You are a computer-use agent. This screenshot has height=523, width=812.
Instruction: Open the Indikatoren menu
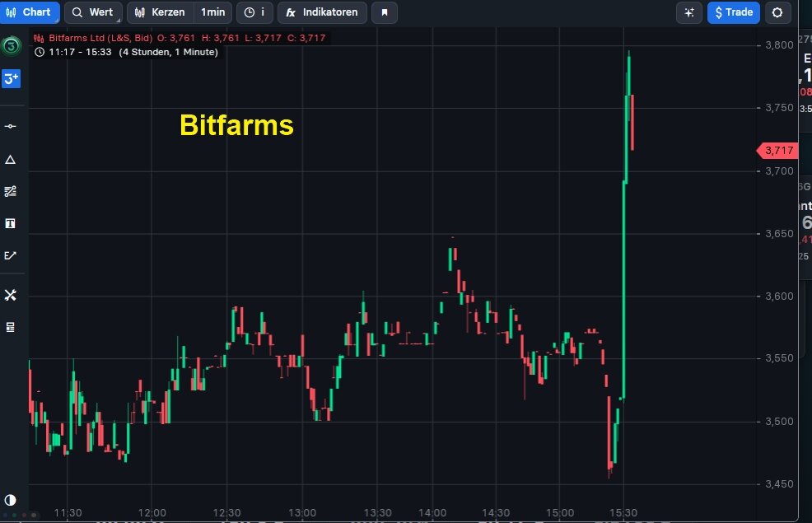coord(322,12)
